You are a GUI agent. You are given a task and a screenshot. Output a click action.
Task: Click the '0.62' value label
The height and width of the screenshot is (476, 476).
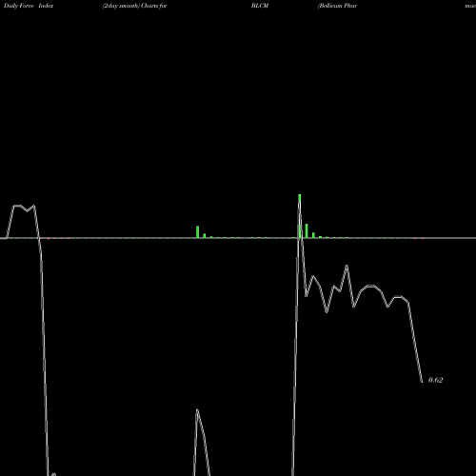coord(435,380)
